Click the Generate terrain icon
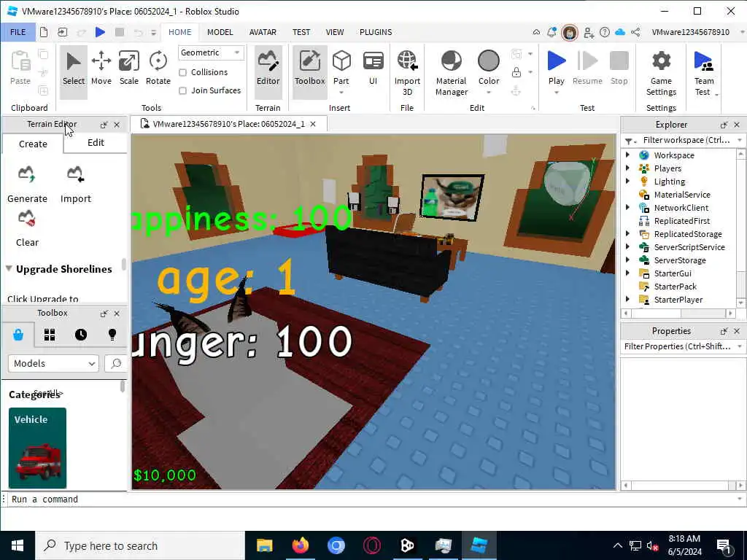Screen dimensions: 747x560 (27, 174)
